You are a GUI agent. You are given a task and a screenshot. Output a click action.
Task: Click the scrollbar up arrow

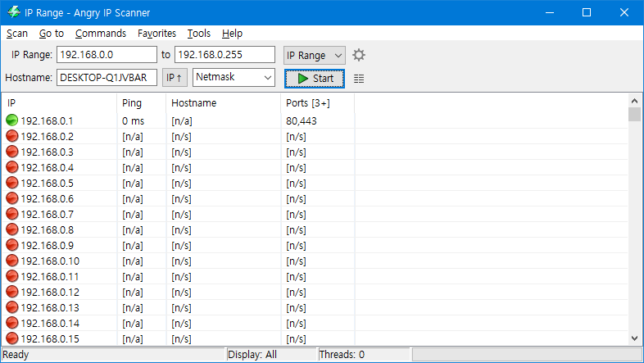click(634, 101)
